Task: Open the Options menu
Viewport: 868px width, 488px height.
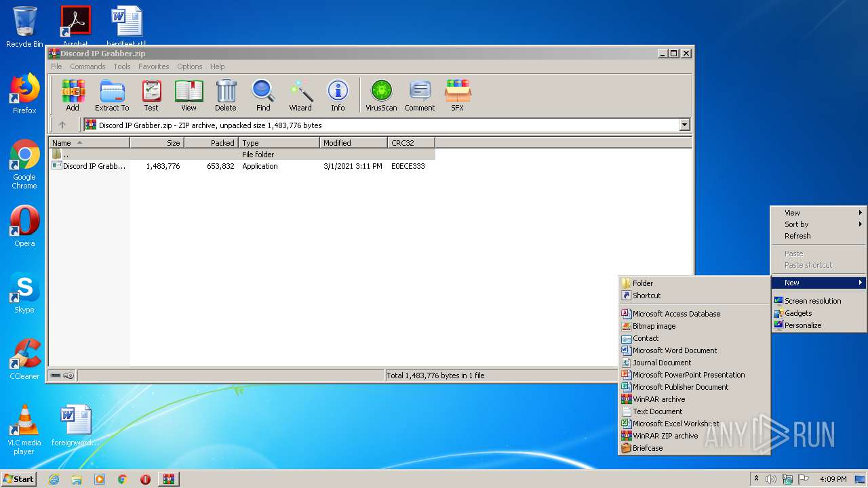Action: 190,66
